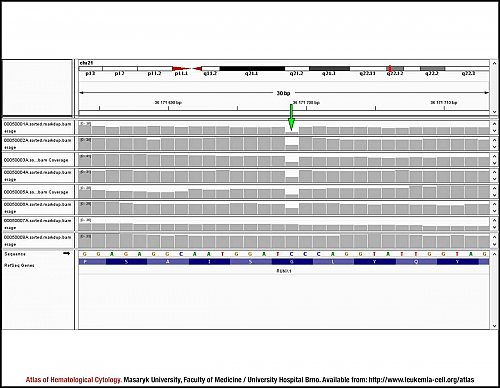This screenshot has height=388, width=500.
Task: Select the Sequence track label
Action: (x=15, y=254)
